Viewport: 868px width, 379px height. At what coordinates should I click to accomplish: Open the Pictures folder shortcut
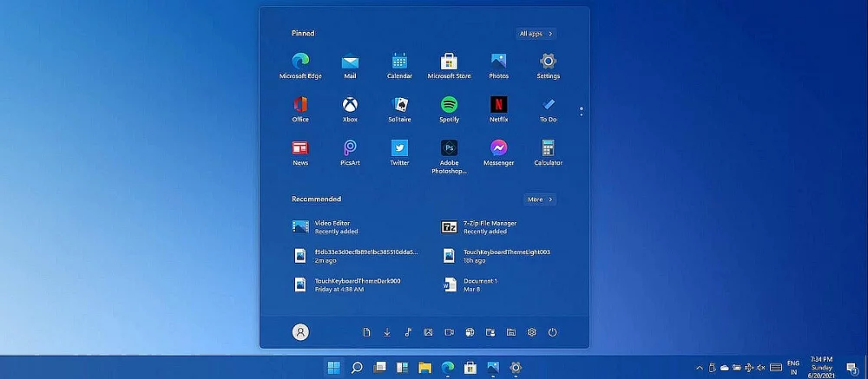click(429, 332)
